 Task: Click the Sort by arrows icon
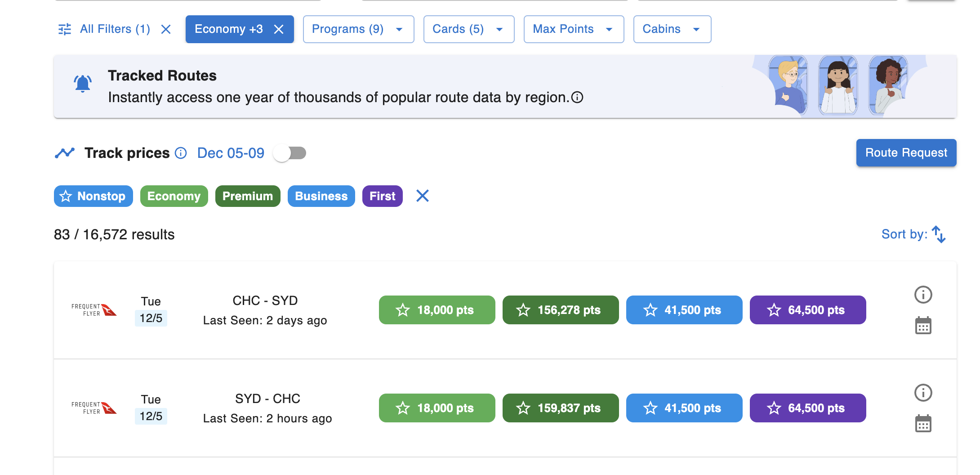tap(939, 234)
